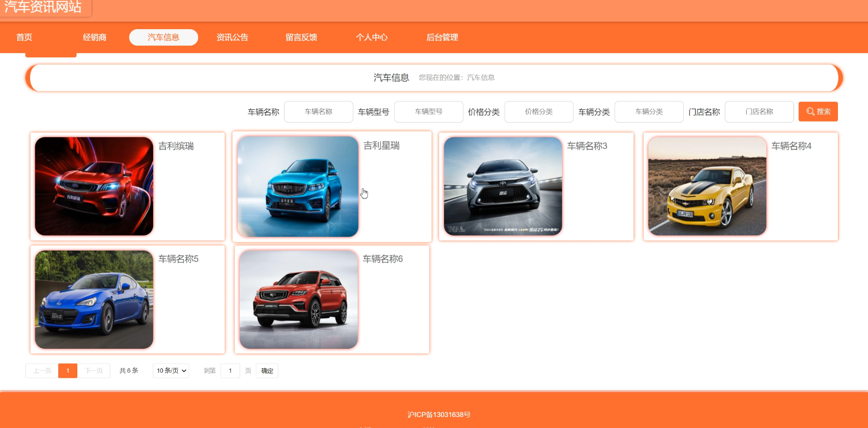The height and width of the screenshot is (428, 868).
Task: Click the 下一页 pagination button
Action: [x=94, y=371]
